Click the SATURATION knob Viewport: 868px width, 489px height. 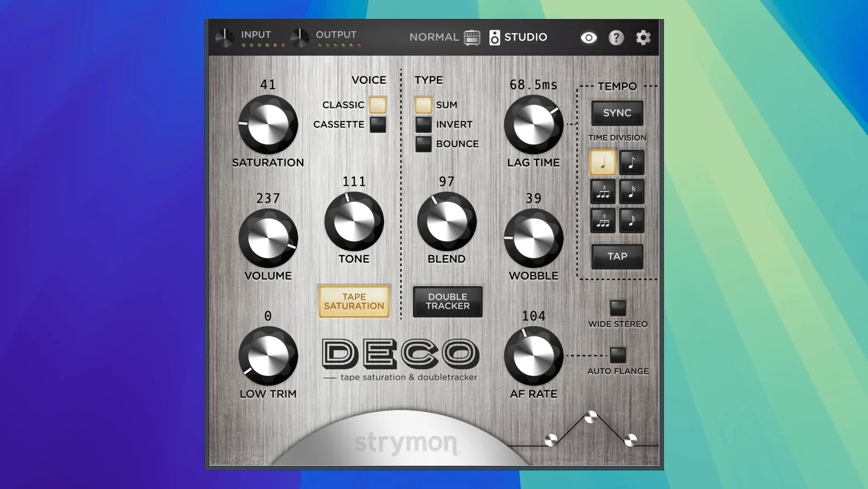pyautogui.click(x=268, y=124)
